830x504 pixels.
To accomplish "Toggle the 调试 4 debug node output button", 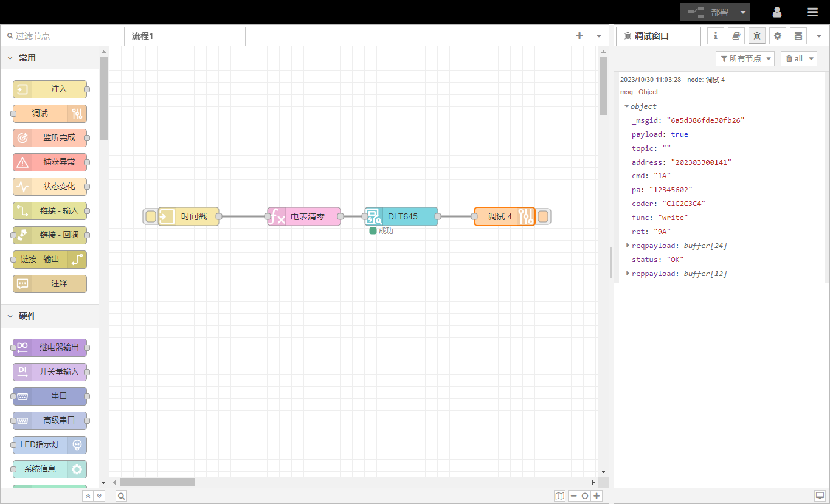I will (543, 216).
